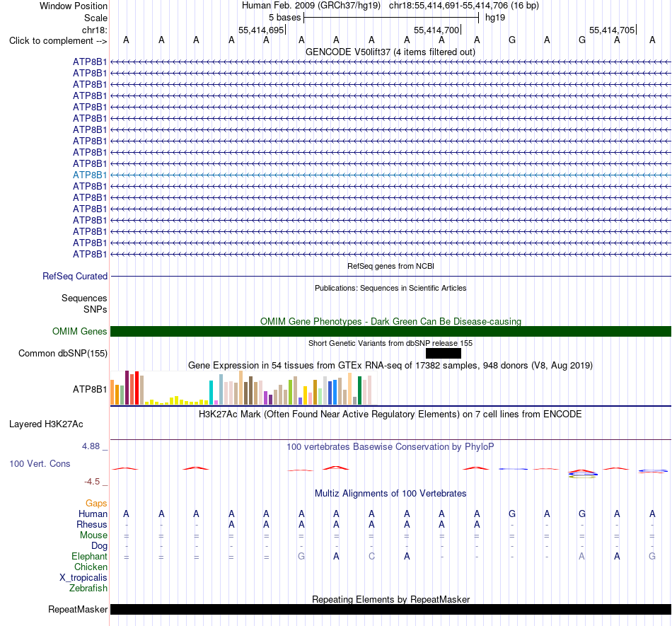672x626 pixels.
Task: Open the Short Genetic Variants from dbSNP title
Action: [390, 343]
